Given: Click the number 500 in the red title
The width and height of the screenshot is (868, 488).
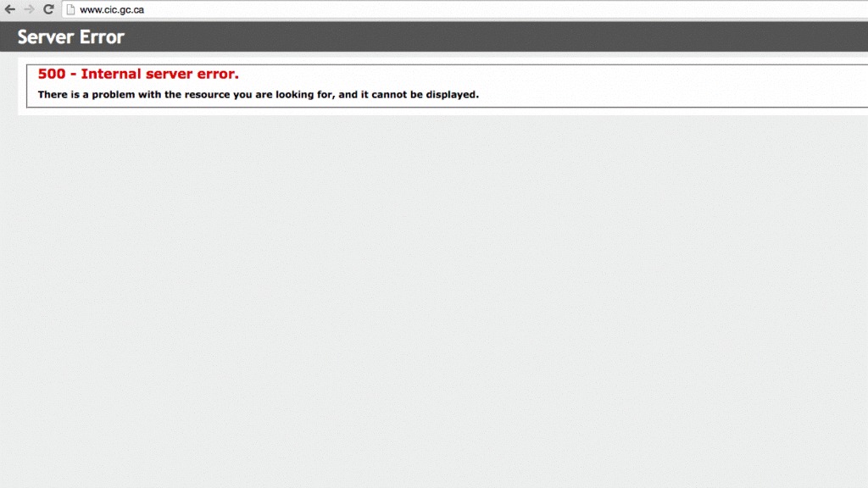Looking at the screenshot, I should [x=52, y=74].
